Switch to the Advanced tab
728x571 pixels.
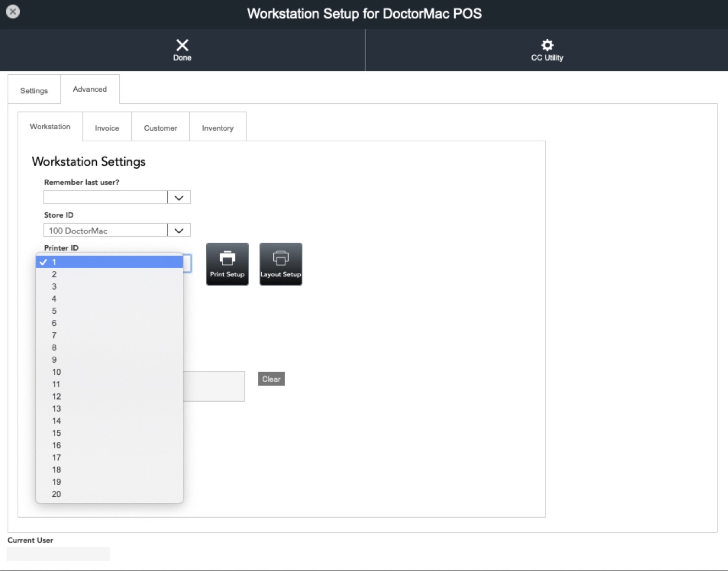(x=90, y=89)
